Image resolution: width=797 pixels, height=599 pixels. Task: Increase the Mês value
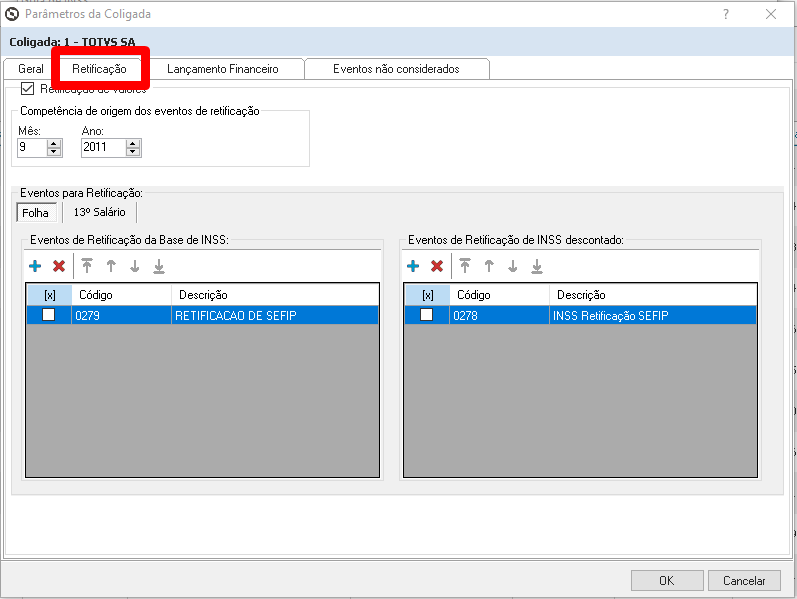pos(54,144)
